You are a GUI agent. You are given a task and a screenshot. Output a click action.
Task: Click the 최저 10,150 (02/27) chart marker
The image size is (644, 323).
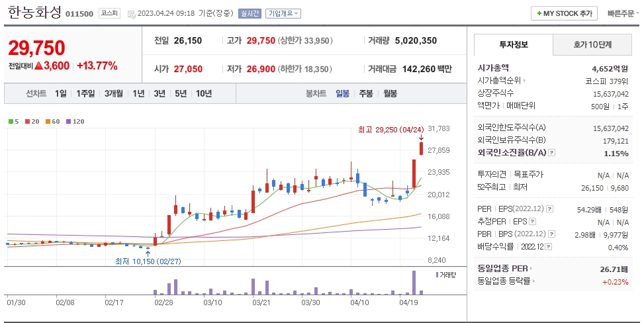148,261
